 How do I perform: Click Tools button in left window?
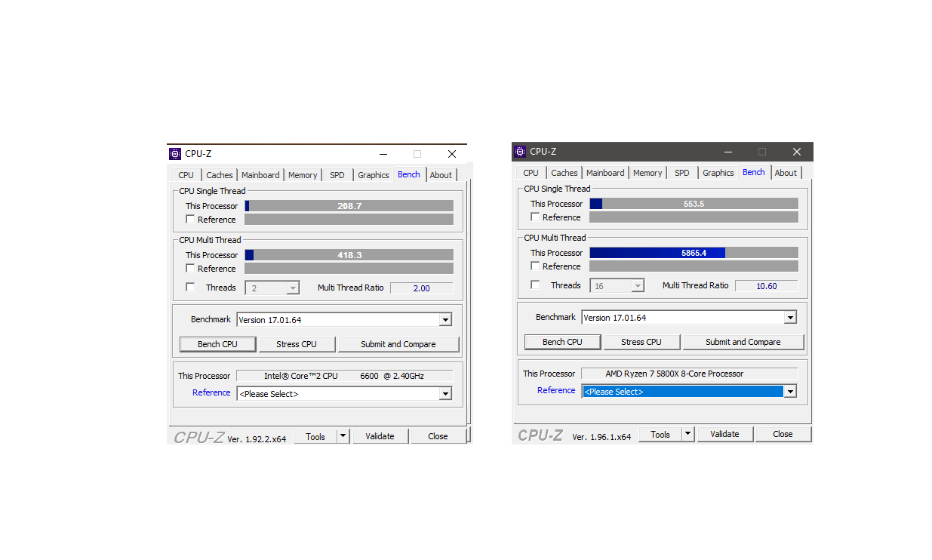pyautogui.click(x=315, y=436)
